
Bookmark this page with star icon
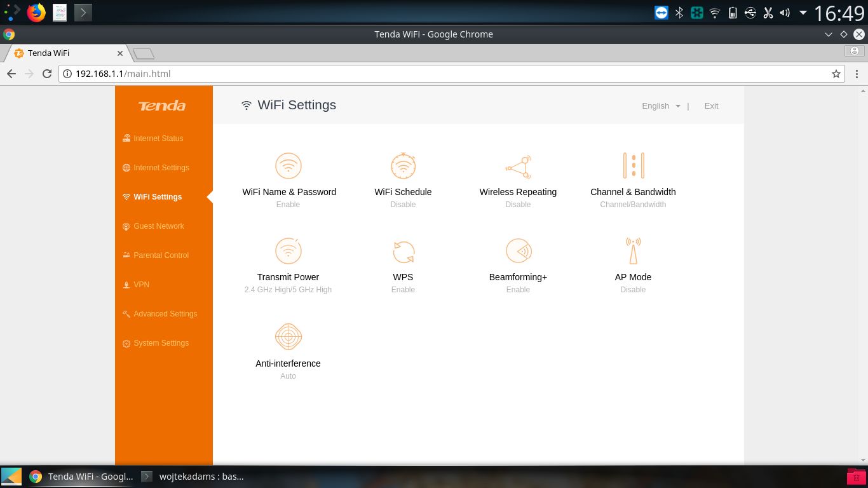point(836,74)
